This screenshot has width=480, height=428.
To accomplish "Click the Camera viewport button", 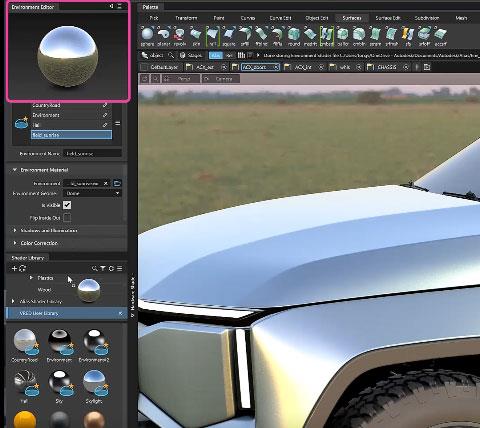I will 221,79.
